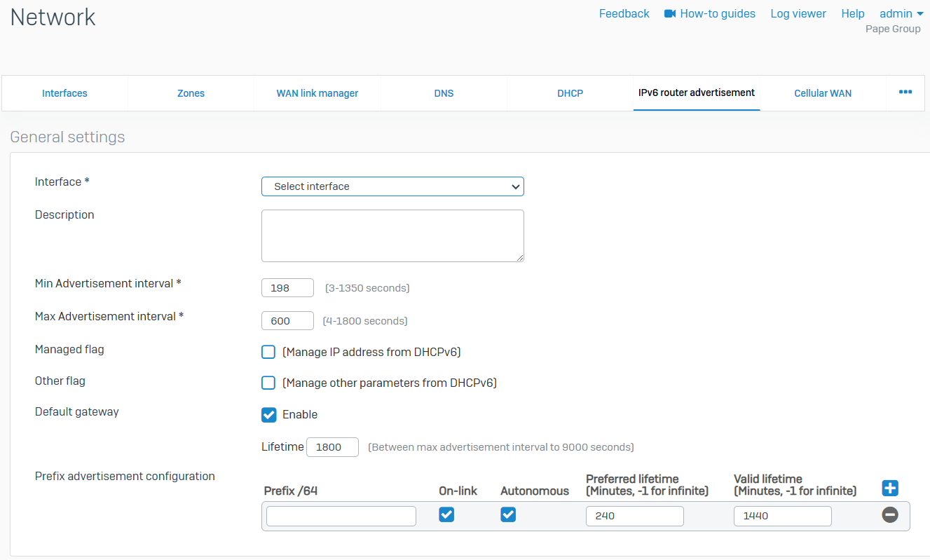The width and height of the screenshot is (930, 560).
Task: Toggle the On-link checkbox
Action: [x=446, y=515]
